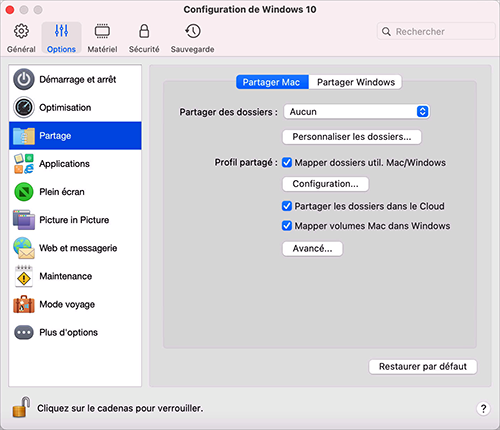The width and height of the screenshot is (500, 430).
Task: Click the Démarrage et arrêt power icon
Action: coord(24,79)
